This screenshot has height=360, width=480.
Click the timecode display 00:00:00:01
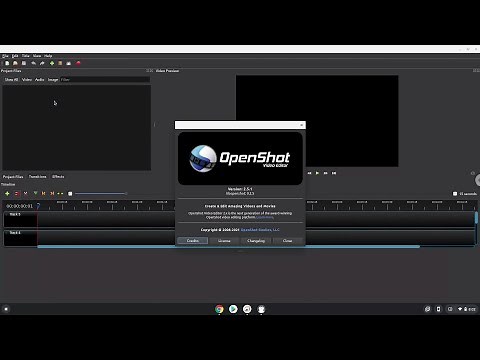(x=20, y=206)
